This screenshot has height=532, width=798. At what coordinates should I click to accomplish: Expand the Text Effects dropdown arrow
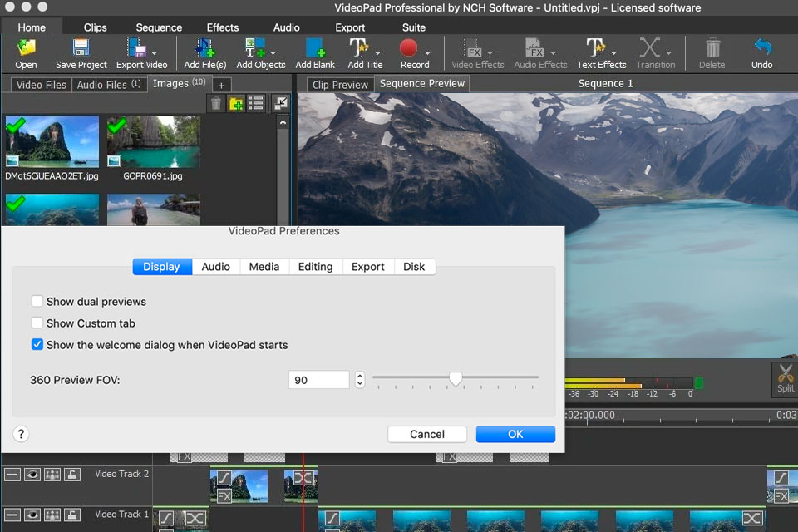tap(613, 53)
